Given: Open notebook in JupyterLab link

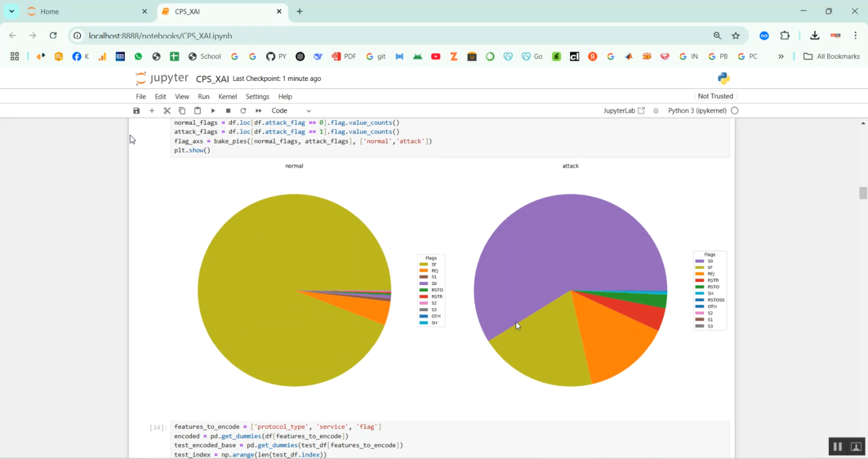Looking at the screenshot, I should (624, 110).
